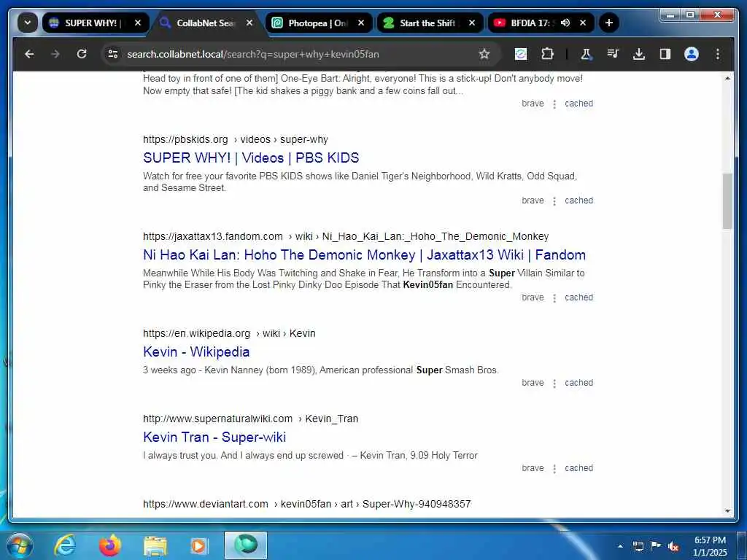Open the Kevin - Wikipedia result
The width and height of the screenshot is (747, 560).
coord(196,352)
